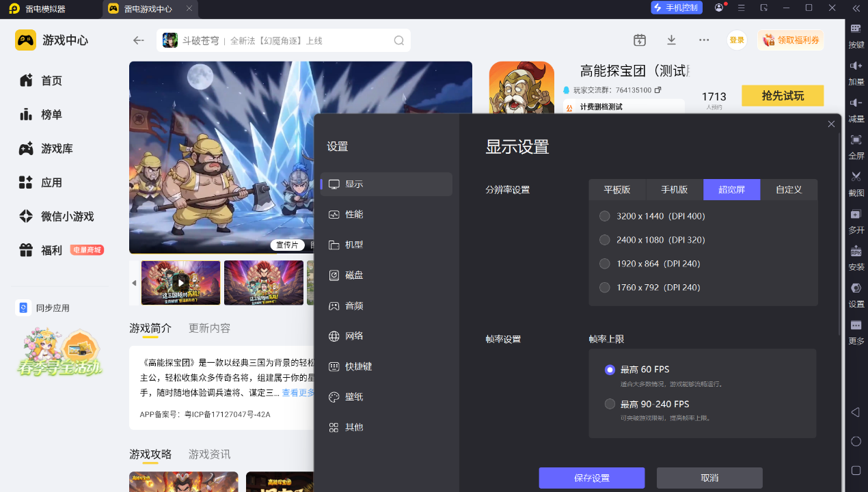Open 雷电模拟器 window tab

click(46, 9)
